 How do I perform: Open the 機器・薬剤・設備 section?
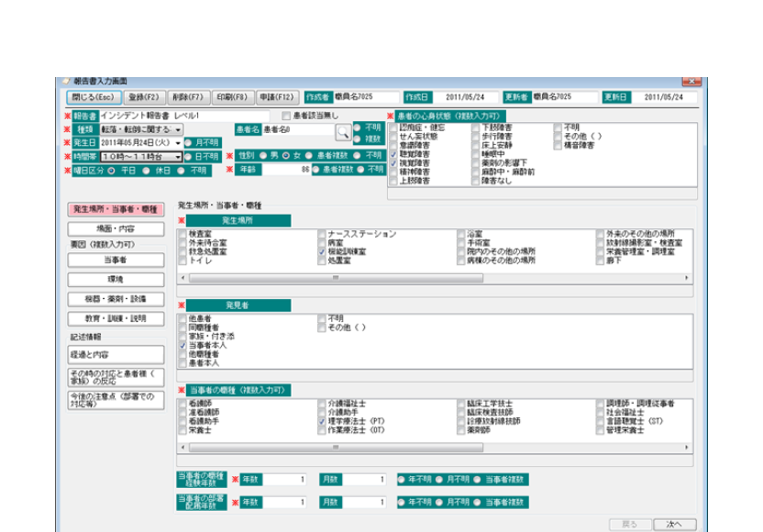[x=116, y=299]
